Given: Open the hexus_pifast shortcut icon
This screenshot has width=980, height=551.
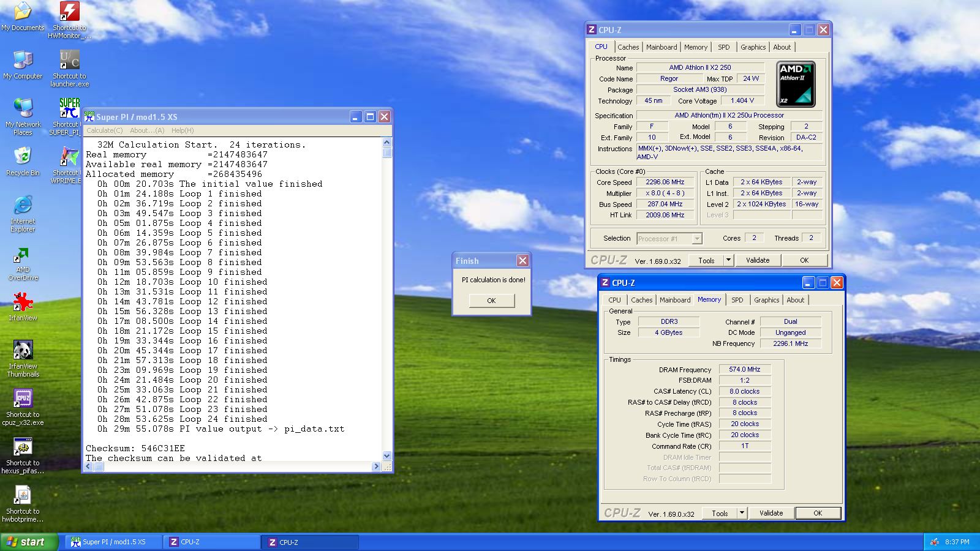Looking at the screenshot, I should (x=23, y=447).
